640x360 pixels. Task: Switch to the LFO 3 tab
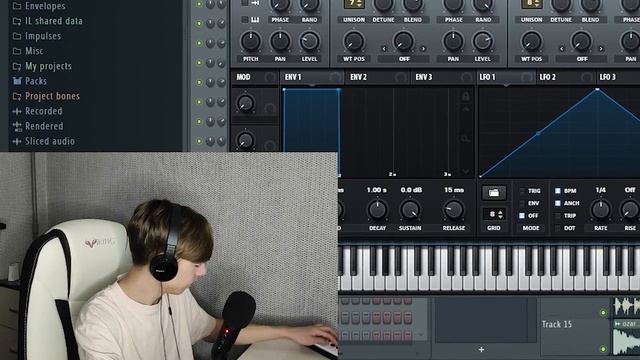coord(618,77)
